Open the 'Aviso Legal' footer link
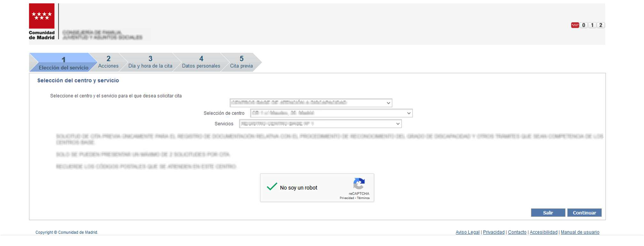644x246 pixels. click(467, 232)
